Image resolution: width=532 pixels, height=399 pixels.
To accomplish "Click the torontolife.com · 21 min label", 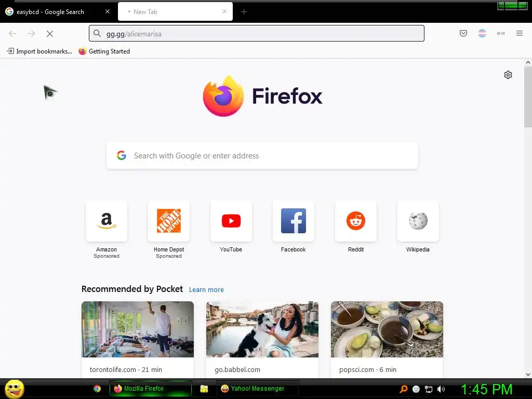I will 126,369.
